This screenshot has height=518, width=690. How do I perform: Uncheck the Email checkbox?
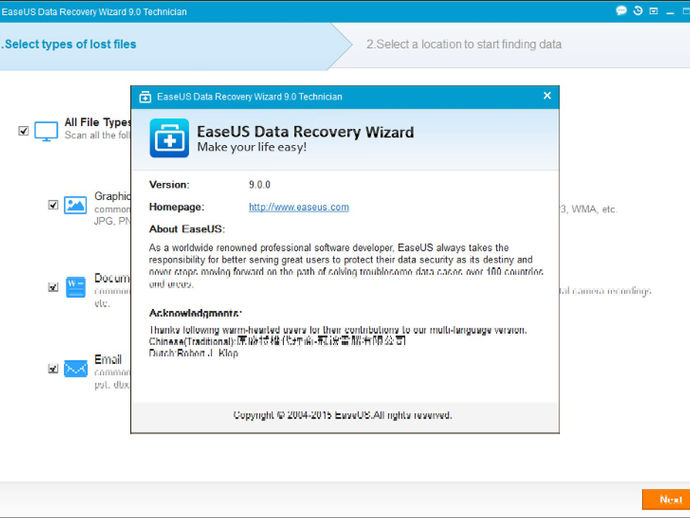point(53,368)
